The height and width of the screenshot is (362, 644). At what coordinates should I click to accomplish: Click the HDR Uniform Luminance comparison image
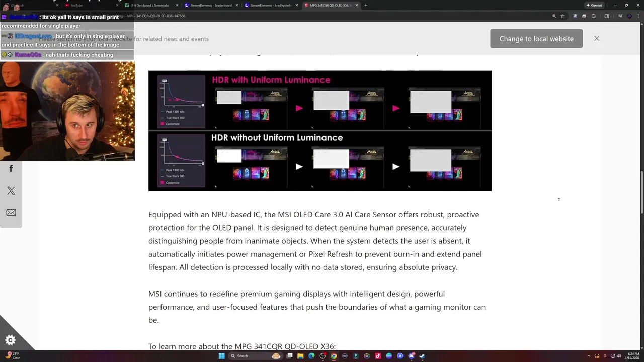tap(320, 131)
